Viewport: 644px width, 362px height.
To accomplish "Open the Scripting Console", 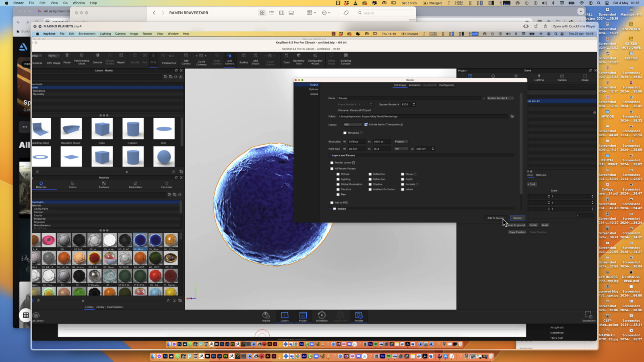I will [346, 59].
